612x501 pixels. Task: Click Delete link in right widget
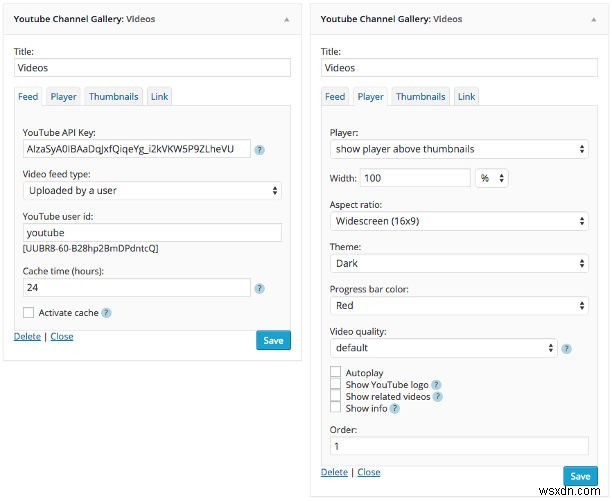334,472
